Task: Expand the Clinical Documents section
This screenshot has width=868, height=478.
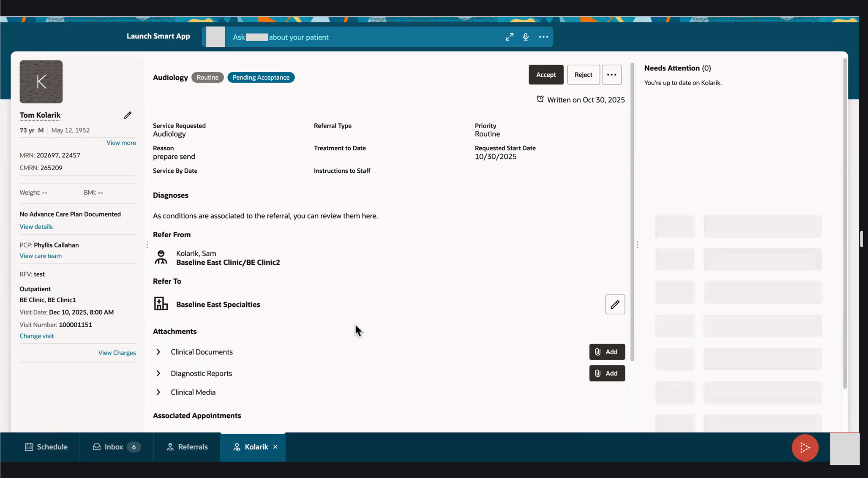Action: [x=158, y=352]
